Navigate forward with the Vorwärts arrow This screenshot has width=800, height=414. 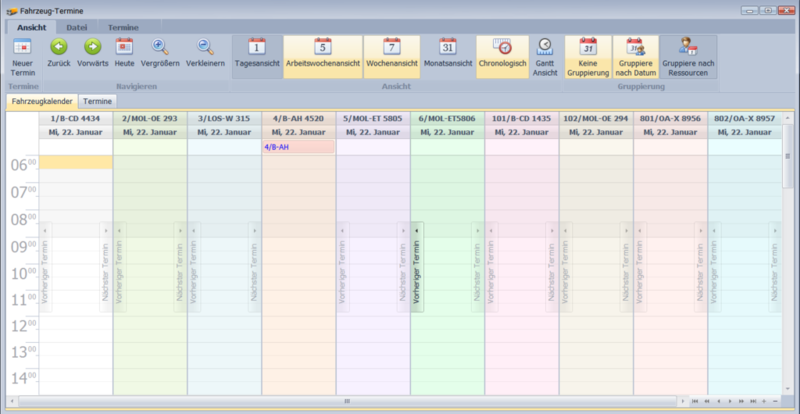click(92, 53)
